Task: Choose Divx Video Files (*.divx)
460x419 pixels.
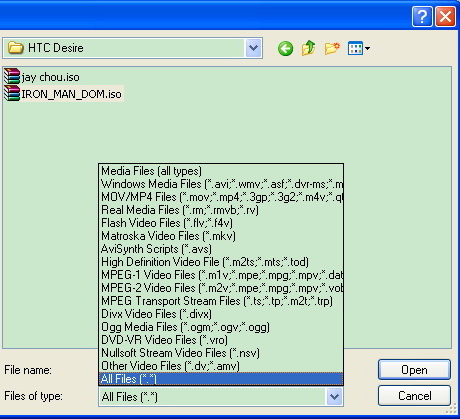Action: pos(221,314)
